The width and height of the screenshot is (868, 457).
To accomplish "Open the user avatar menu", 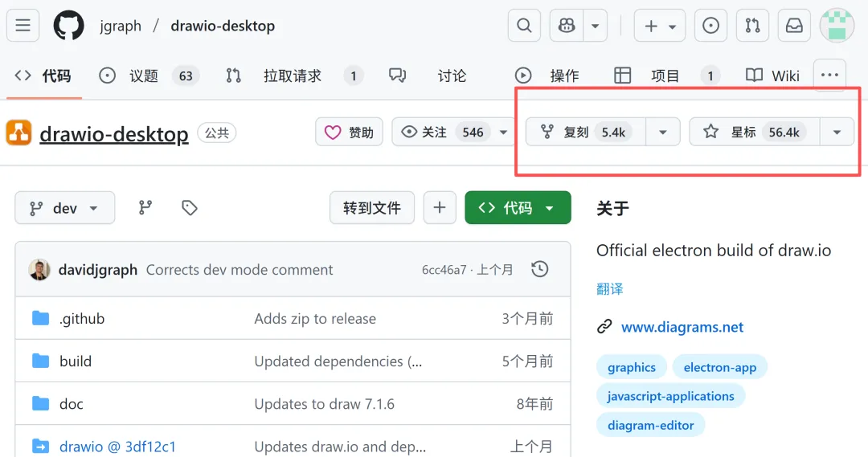I will pos(837,26).
